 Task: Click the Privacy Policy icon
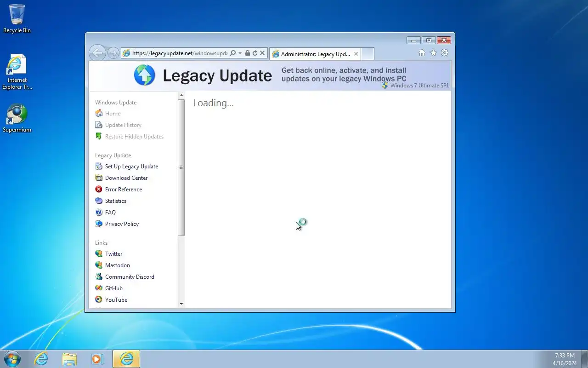click(98, 224)
